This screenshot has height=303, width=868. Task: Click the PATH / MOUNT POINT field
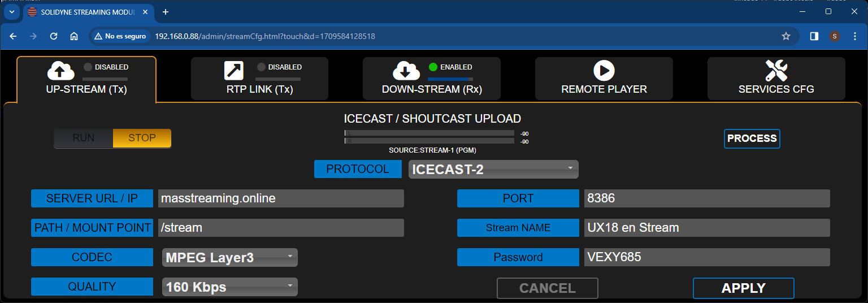point(281,228)
